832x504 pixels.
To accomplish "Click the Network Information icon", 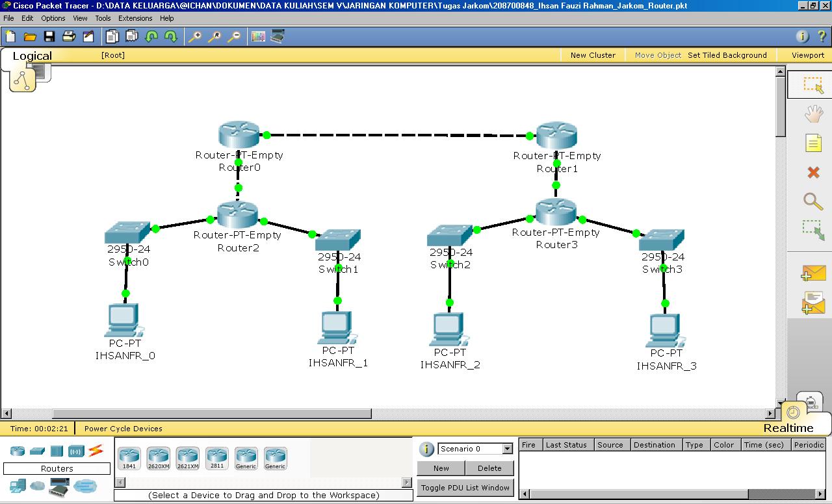I will coord(802,36).
